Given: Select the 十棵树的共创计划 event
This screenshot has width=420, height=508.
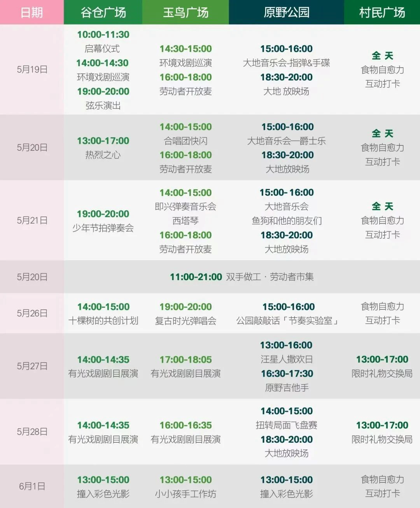Looking at the screenshot, I should click(x=103, y=321).
